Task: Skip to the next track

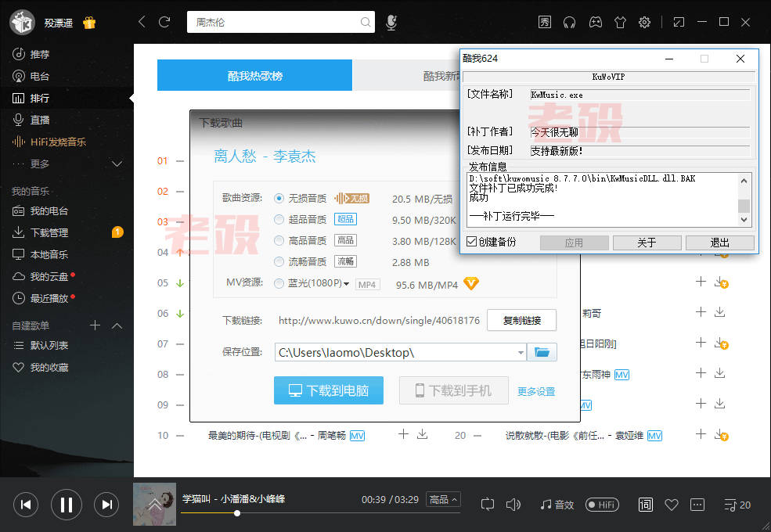Action: (x=106, y=505)
